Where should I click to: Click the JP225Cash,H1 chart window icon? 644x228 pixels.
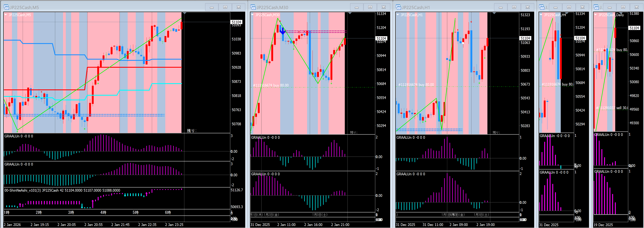click(x=398, y=7)
